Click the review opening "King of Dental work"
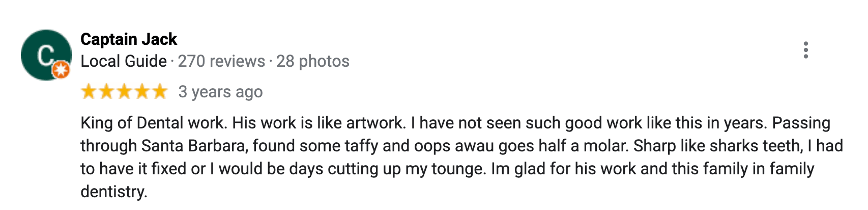Viewport: 868px width, 210px height. (152, 123)
